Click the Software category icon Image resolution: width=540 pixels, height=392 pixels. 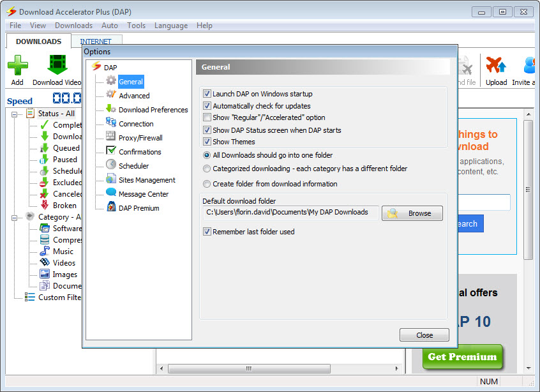coord(45,228)
